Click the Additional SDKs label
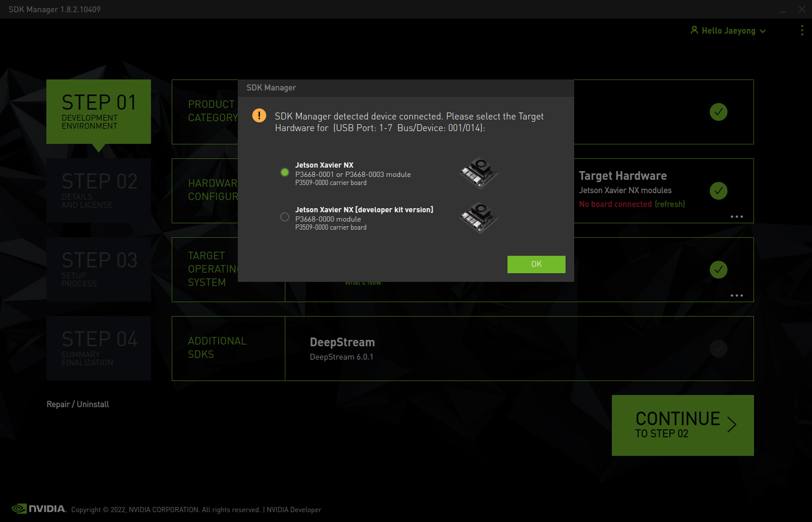Screen dimensions: 812x522 [x=217, y=347]
